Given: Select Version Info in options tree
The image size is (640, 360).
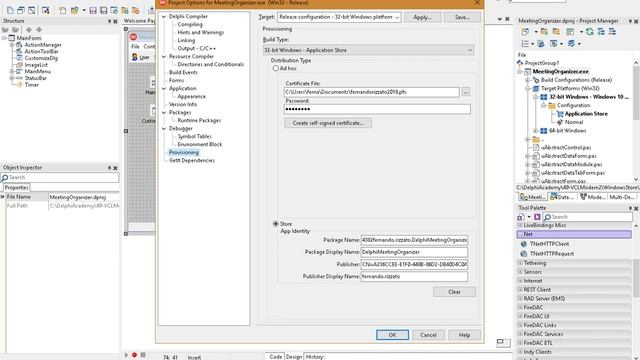Looking at the screenshot, I should [x=183, y=104].
